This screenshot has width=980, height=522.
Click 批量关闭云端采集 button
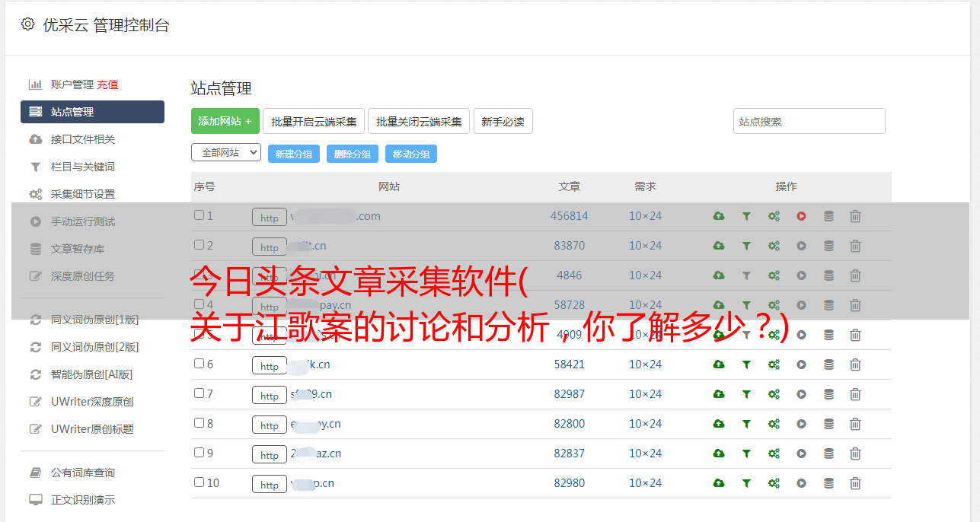pos(419,121)
